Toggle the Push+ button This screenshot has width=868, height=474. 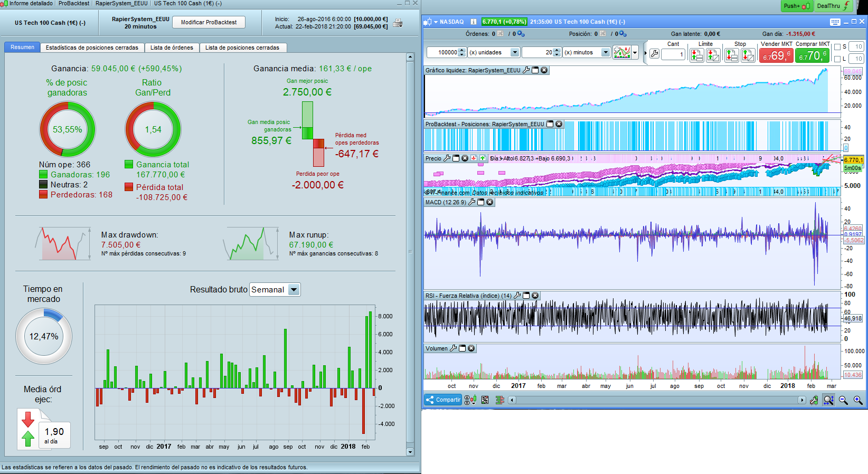click(797, 6)
